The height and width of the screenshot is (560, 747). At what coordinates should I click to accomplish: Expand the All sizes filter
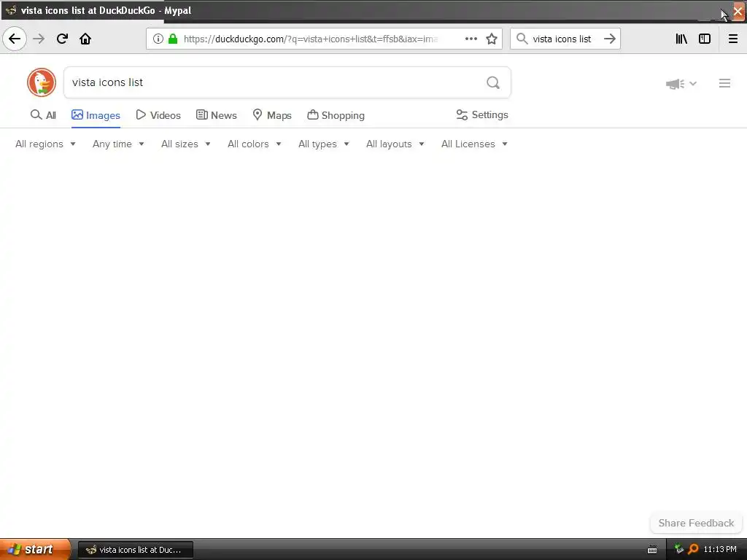pyautogui.click(x=186, y=144)
